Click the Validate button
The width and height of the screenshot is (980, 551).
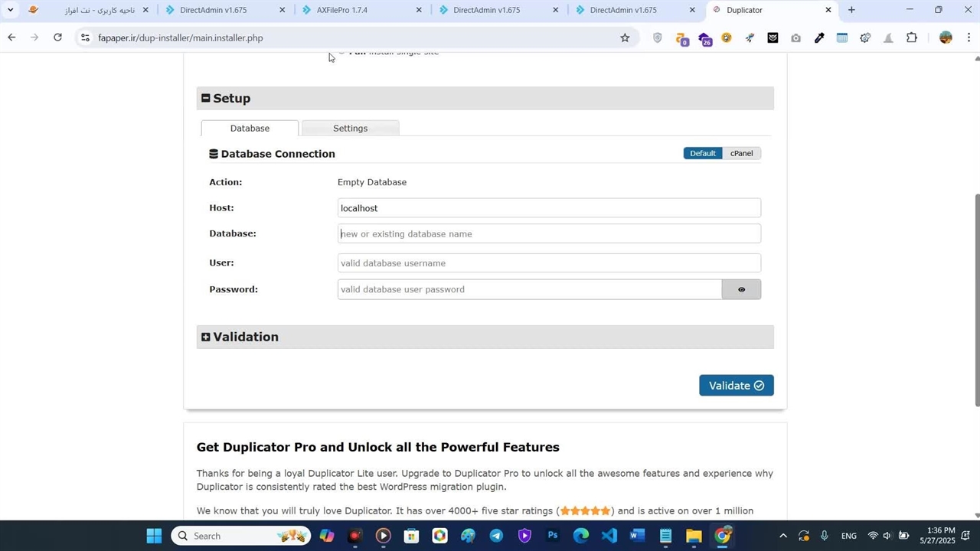pyautogui.click(x=736, y=386)
